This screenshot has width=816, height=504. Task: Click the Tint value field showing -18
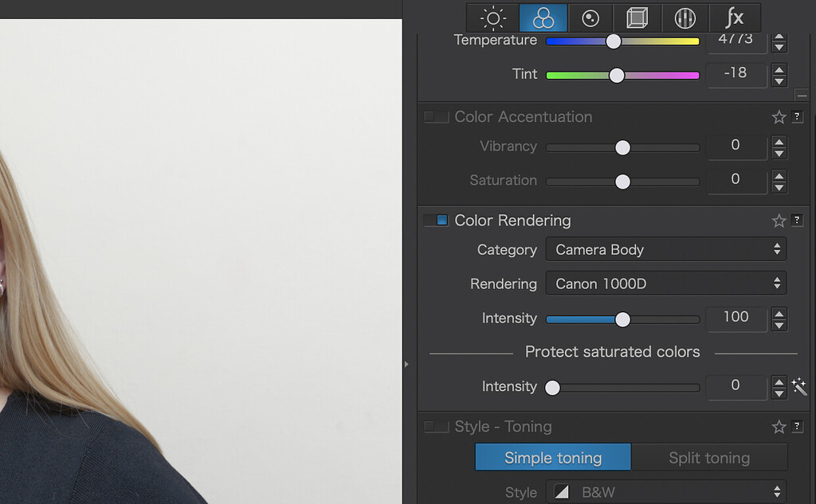(736, 74)
